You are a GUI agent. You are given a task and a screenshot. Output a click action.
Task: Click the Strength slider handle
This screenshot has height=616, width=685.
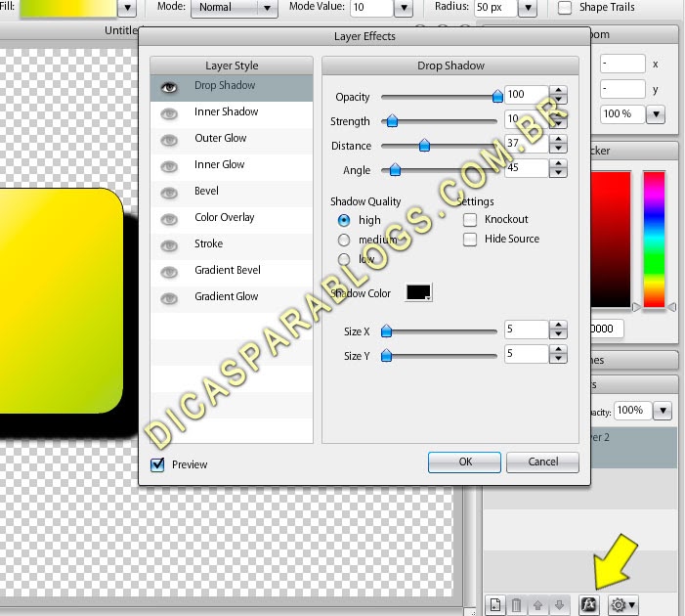coord(392,120)
